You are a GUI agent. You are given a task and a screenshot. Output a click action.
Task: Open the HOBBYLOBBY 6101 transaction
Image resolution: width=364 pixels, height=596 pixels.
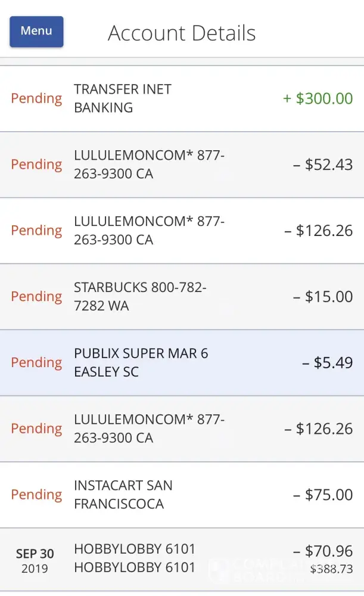(135, 558)
